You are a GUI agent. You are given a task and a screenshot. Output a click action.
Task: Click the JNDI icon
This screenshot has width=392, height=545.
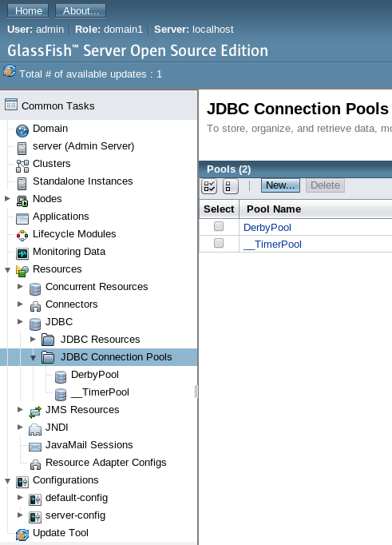[35, 430]
